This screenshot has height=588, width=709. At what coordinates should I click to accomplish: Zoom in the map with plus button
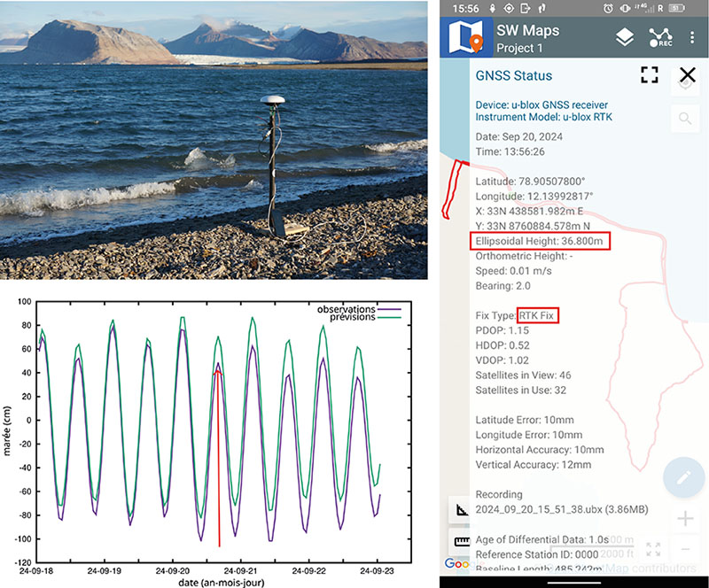click(x=685, y=519)
